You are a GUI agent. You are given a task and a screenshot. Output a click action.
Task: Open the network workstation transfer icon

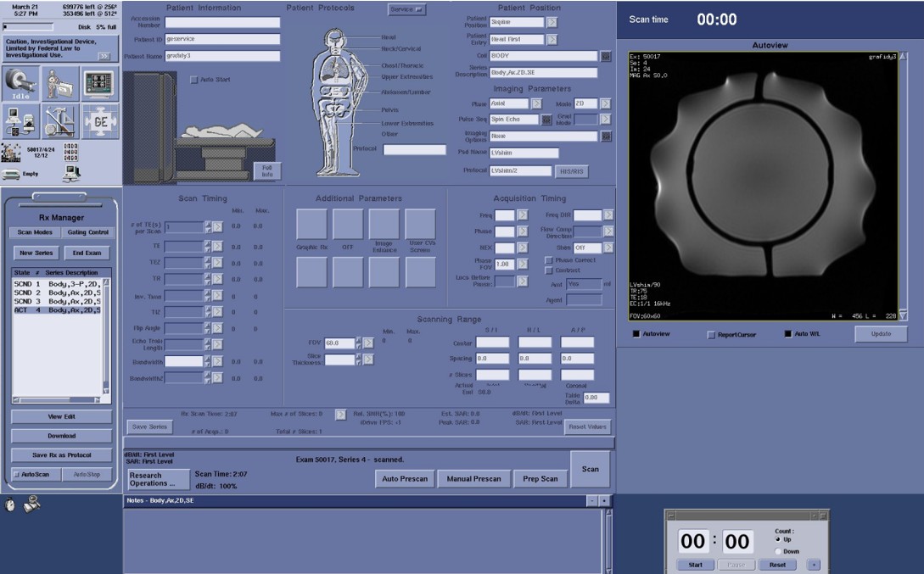(x=21, y=121)
